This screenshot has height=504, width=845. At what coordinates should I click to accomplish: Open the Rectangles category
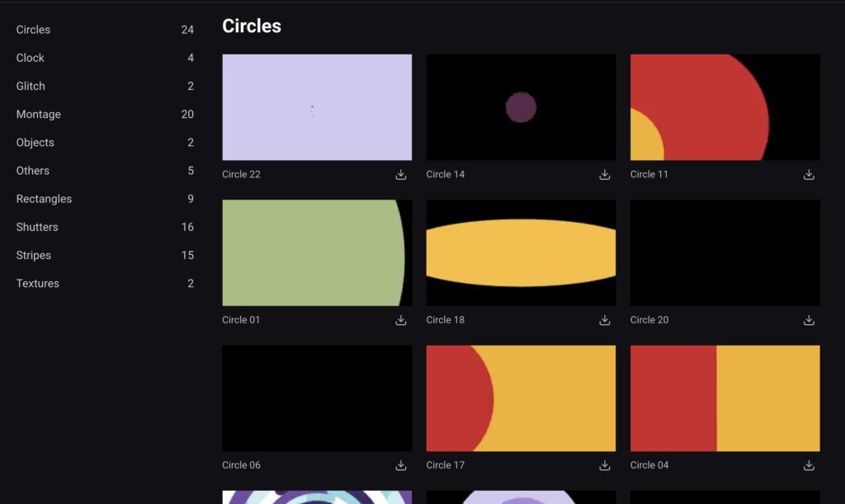(x=44, y=199)
